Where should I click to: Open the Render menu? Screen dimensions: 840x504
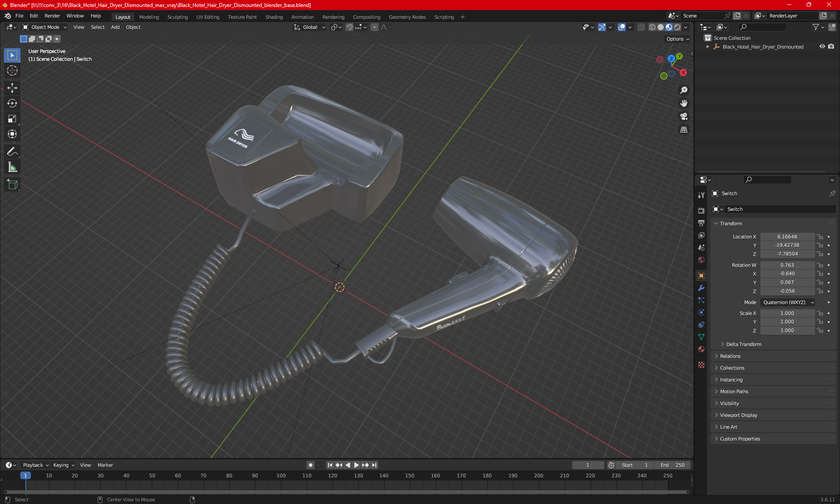click(x=52, y=16)
